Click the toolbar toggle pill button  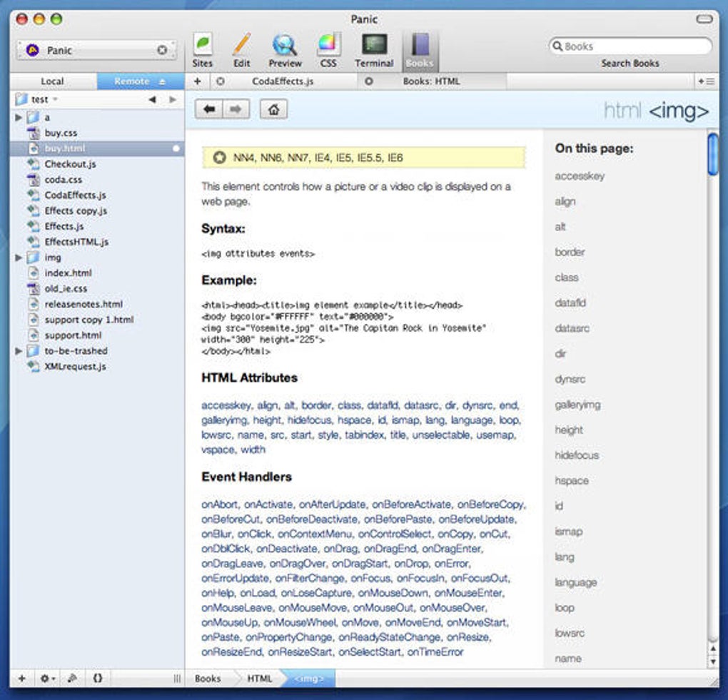[x=704, y=19]
